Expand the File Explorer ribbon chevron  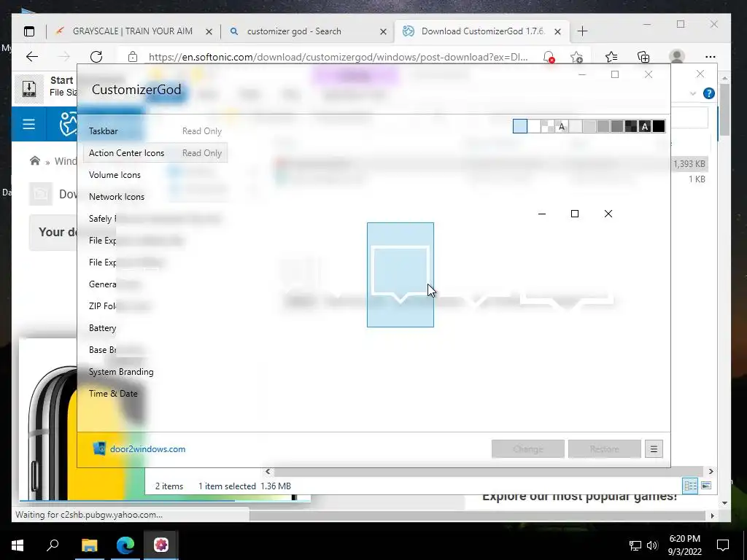(x=693, y=93)
